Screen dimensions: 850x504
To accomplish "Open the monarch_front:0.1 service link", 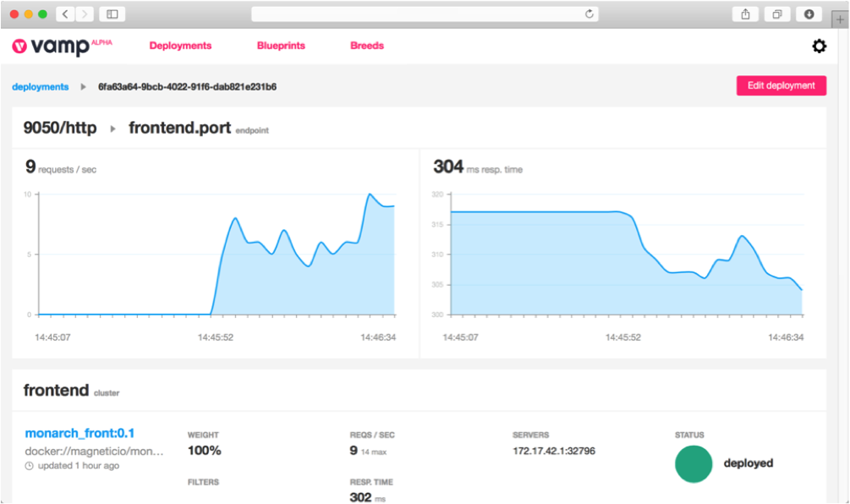I will tap(80, 433).
